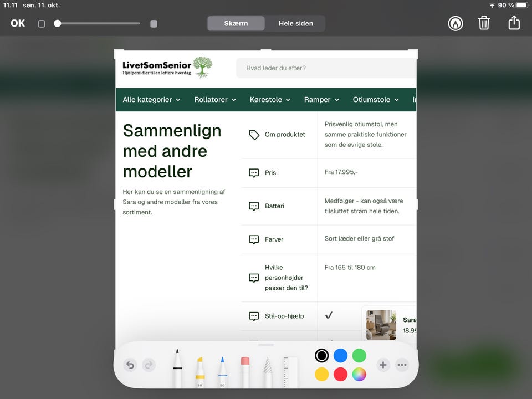The width and height of the screenshot is (532, 399).
Task: Click the tag icon beside Om produktet
Action: [x=254, y=135]
